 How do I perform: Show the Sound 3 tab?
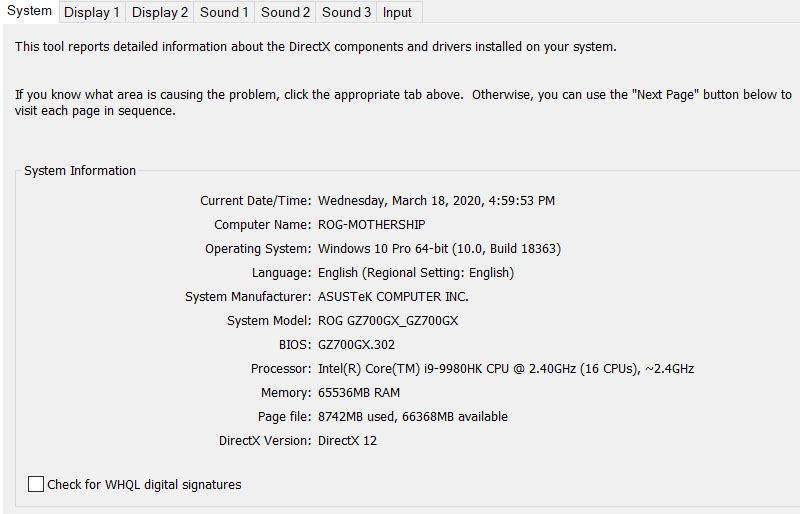coord(346,12)
